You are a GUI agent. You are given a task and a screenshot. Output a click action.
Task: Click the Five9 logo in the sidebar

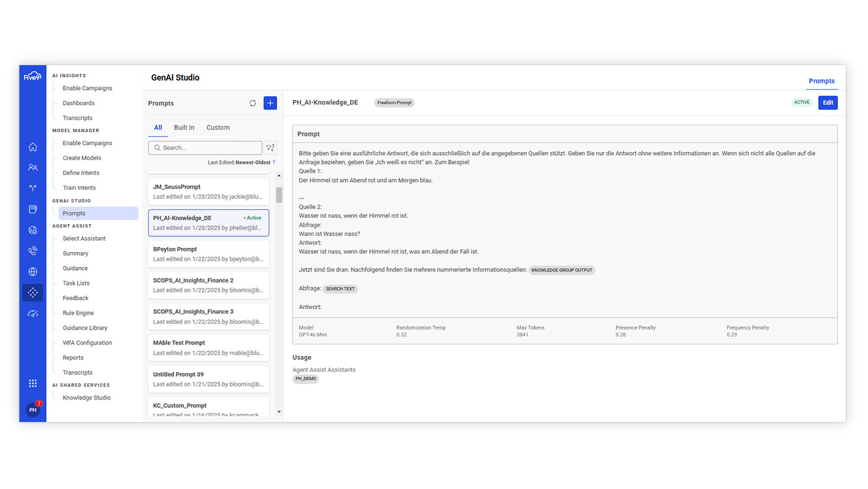32,76
